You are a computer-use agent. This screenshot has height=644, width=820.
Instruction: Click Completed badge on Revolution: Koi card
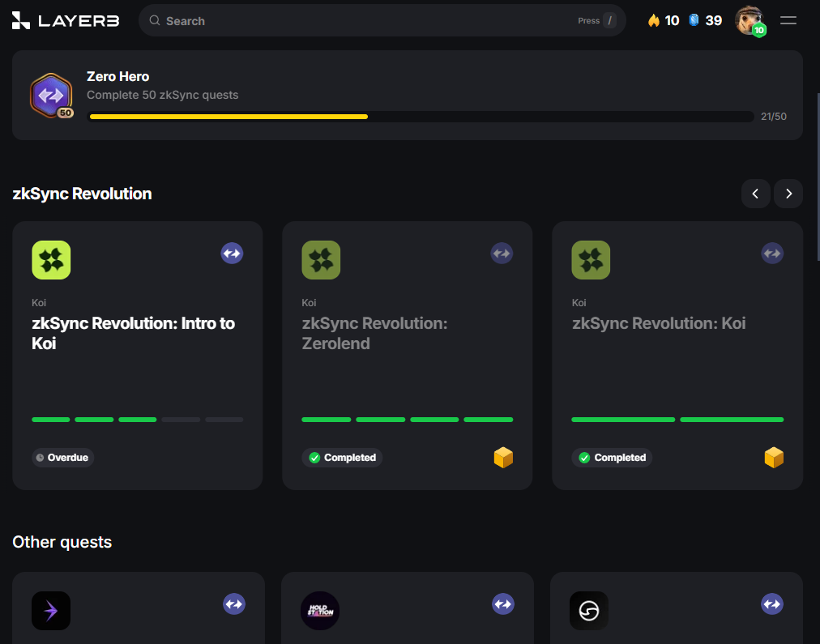[612, 458]
